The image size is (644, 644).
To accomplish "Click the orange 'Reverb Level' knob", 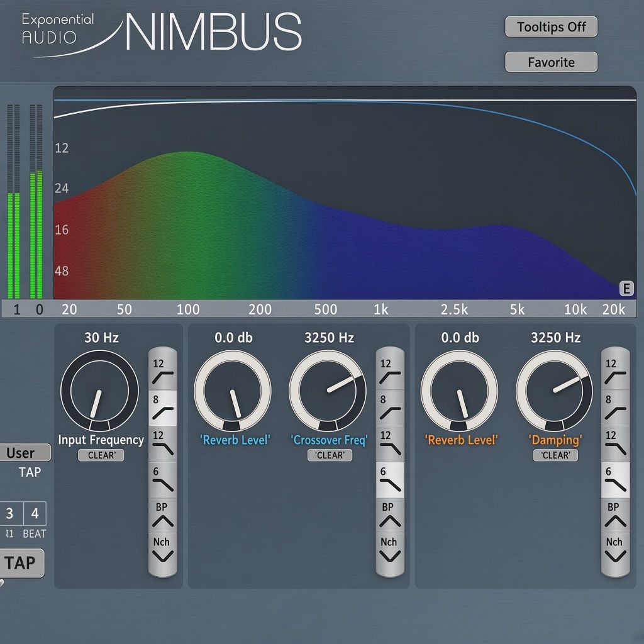I will pos(459,390).
